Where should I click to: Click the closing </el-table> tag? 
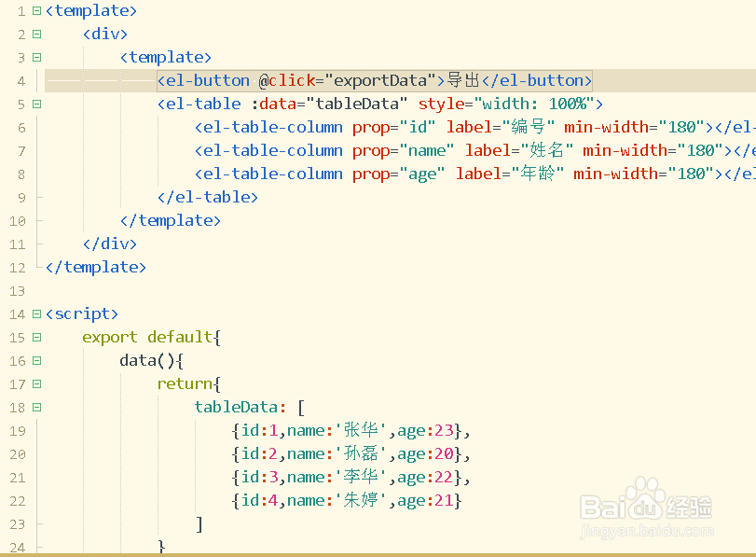coord(208,197)
